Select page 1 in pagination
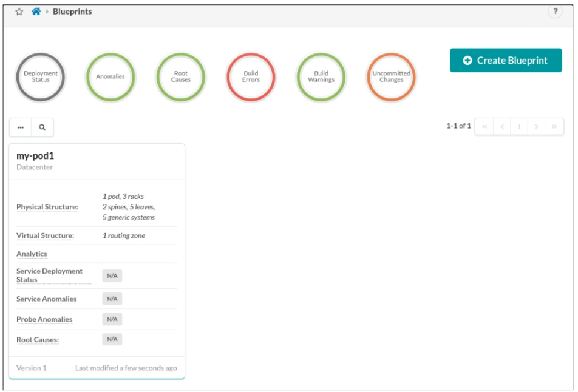Image resolution: width=578 pixels, height=392 pixels. pyautogui.click(x=519, y=126)
